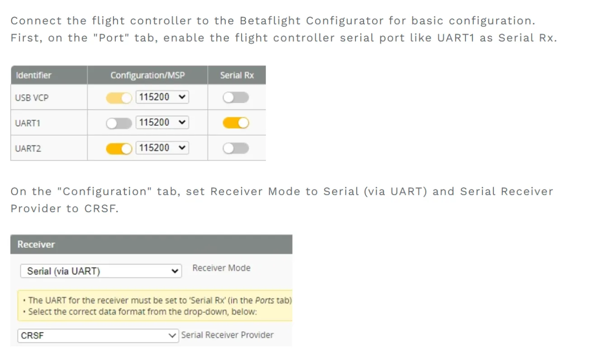The height and width of the screenshot is (364, 597).
Task: Open USB VCP baud rate dropdown
Action: coord(162,97)
